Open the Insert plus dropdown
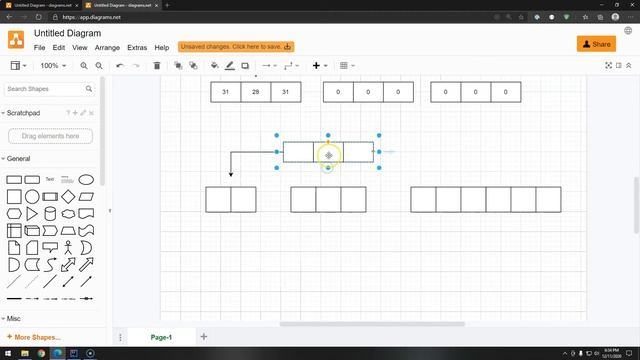 tap(320, 66)
